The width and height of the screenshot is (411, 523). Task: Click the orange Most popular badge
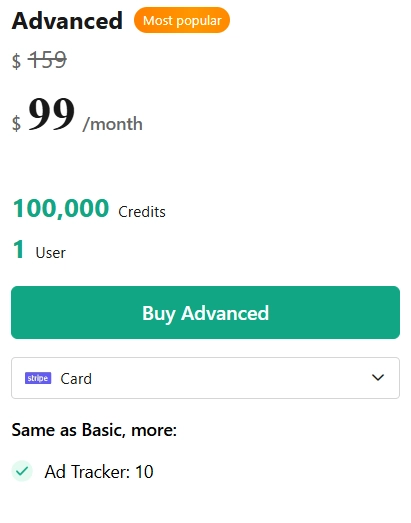pos(182,20)
